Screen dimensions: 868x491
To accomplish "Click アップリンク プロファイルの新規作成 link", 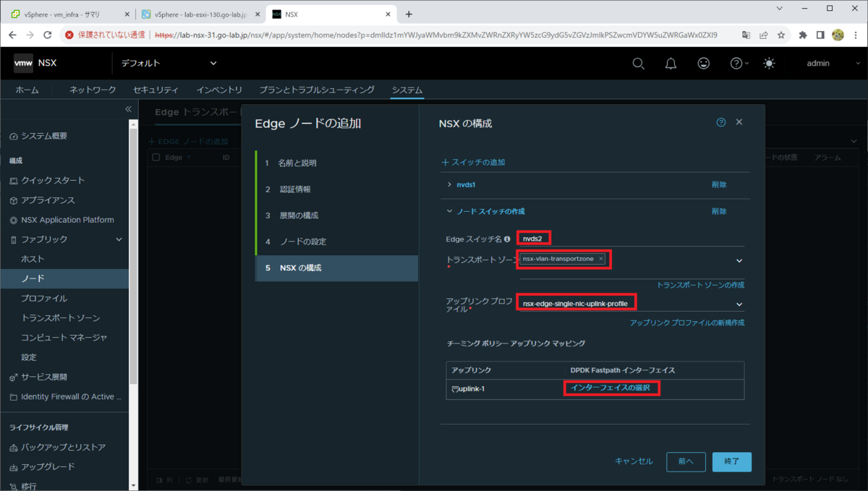I will point(687,323).
